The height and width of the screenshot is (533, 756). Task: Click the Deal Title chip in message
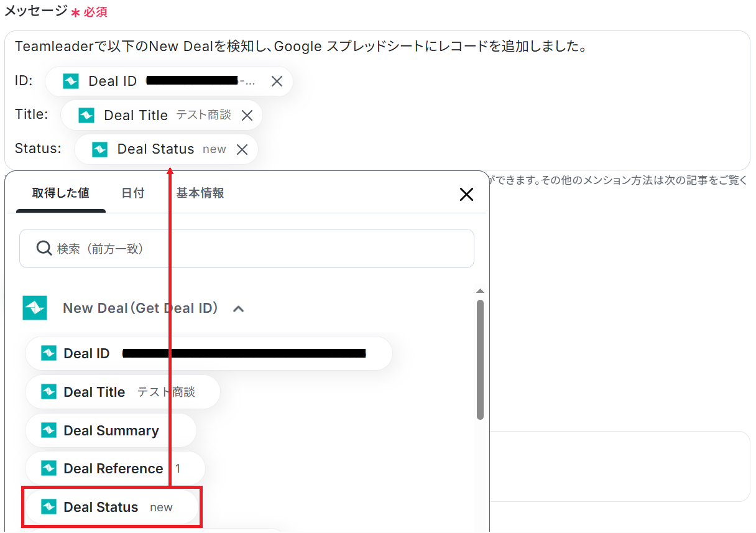(162, 115)
